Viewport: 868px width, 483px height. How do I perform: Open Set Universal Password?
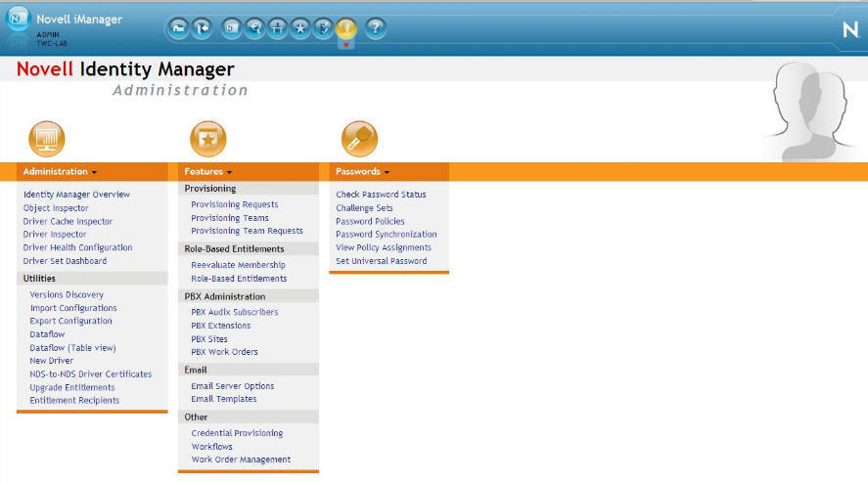[381, 261]
